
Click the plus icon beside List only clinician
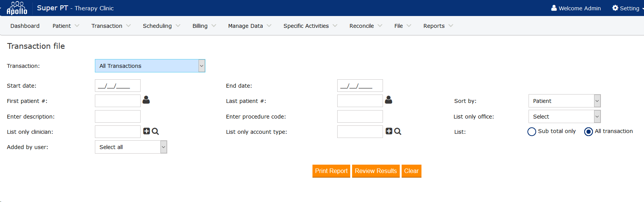click(146, 131)
